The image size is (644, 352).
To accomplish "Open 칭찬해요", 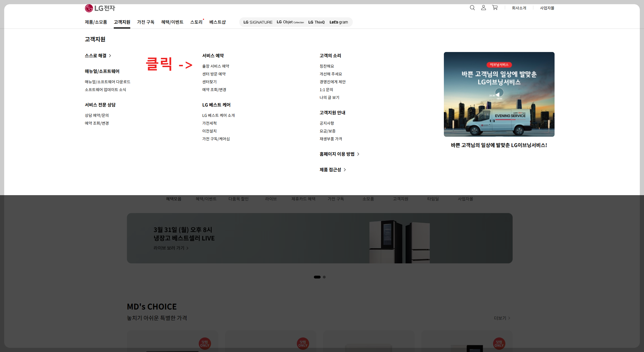I will (x=327, y=66).
